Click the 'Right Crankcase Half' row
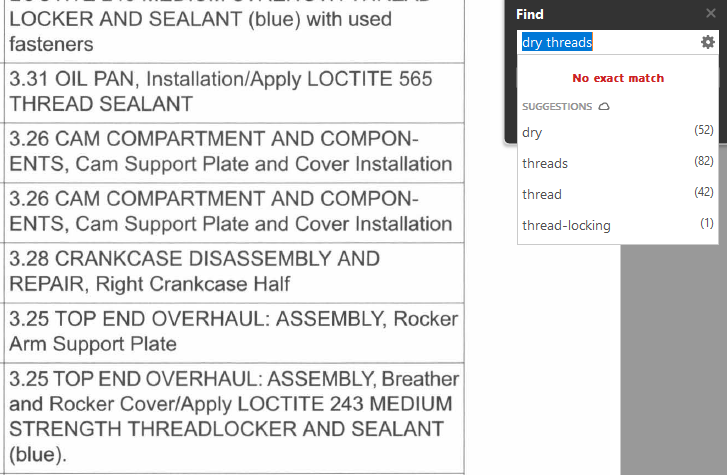 231,271
